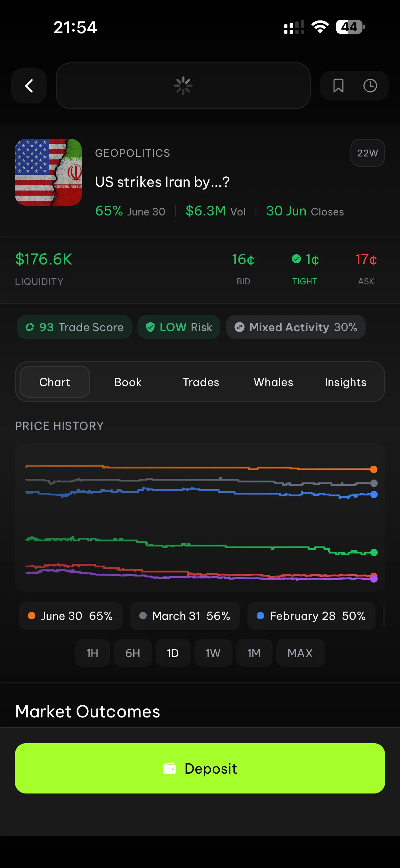This screenshot has height=868, width=400.
Task: Open the LOW Risk shield badge
Action: coord(179,327)
